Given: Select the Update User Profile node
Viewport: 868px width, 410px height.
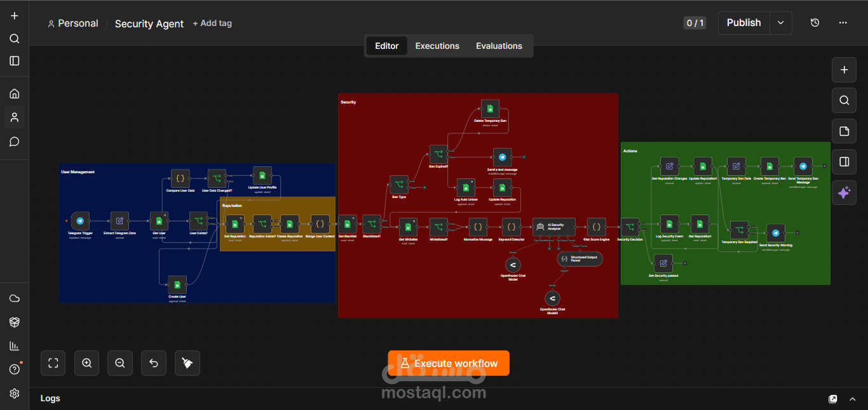Looking at the screenshot, I should (x=262, y=176).
